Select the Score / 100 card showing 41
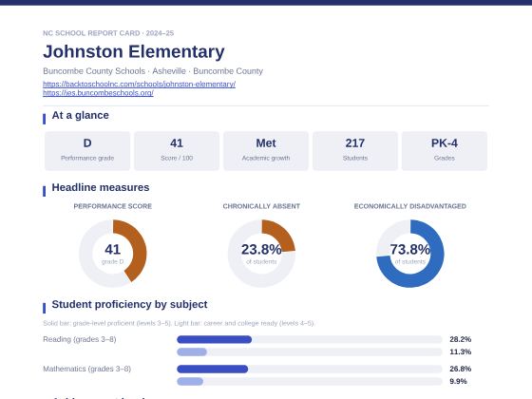 click(177, 151)
